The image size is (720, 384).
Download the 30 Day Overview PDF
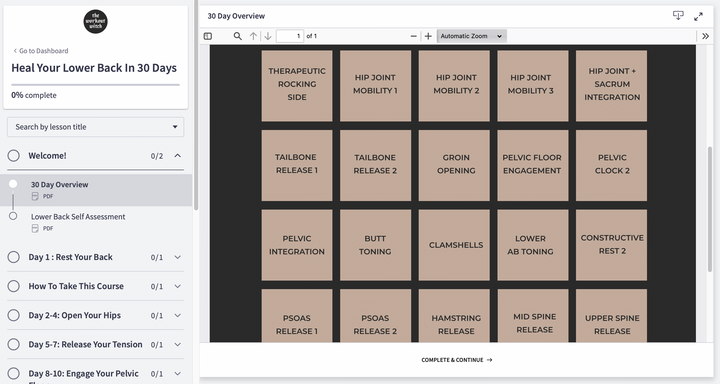[678, 16]
